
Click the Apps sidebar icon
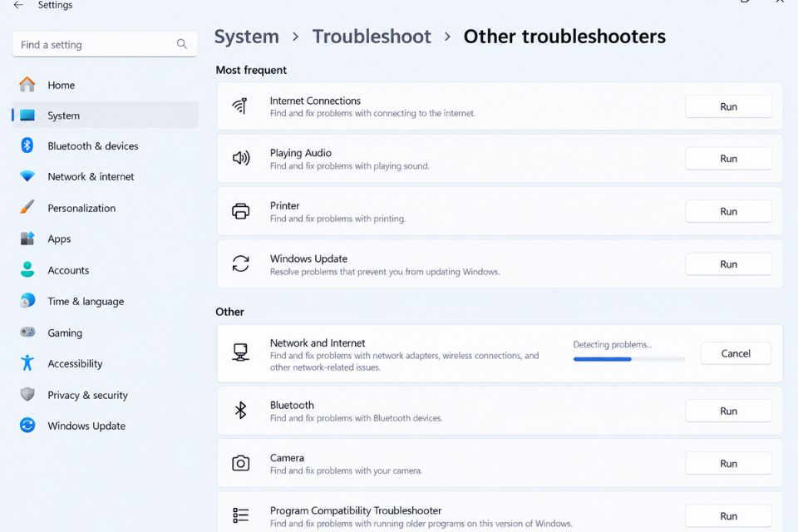(27, 239)
